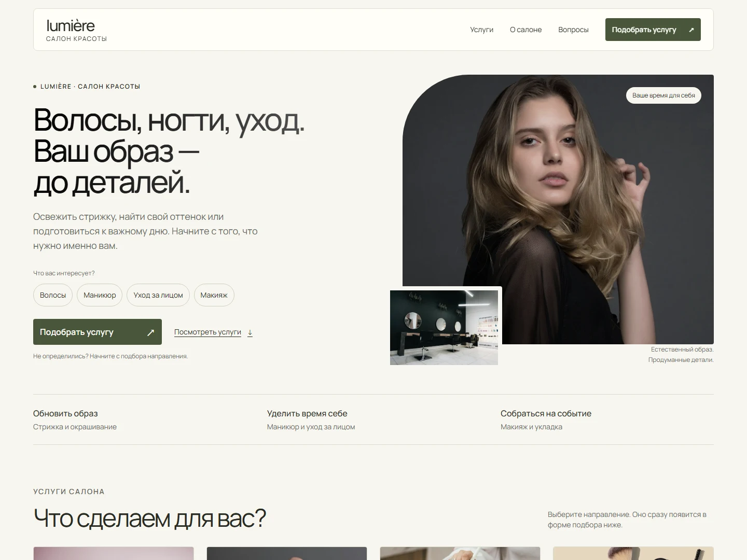Toggle the Уход за лицом chip

(158, 295)
